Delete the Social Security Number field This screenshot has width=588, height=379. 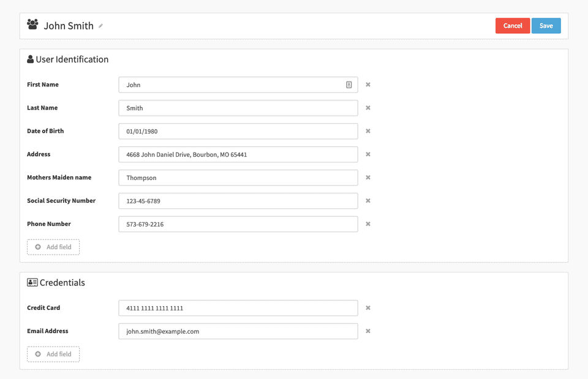(x=368, y=201)
